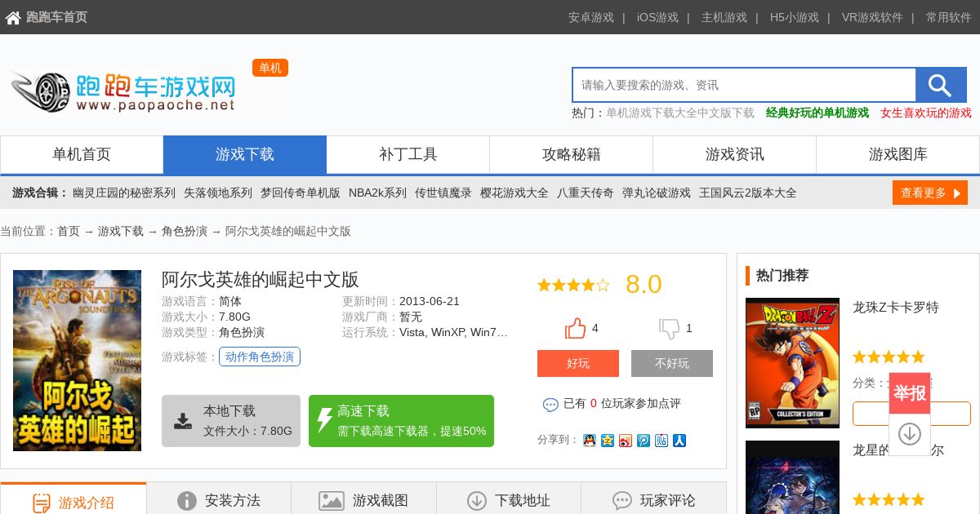Open the 常用软件 link in the top bar
This screenshot has width=980, height=514.
coord(949,17)
